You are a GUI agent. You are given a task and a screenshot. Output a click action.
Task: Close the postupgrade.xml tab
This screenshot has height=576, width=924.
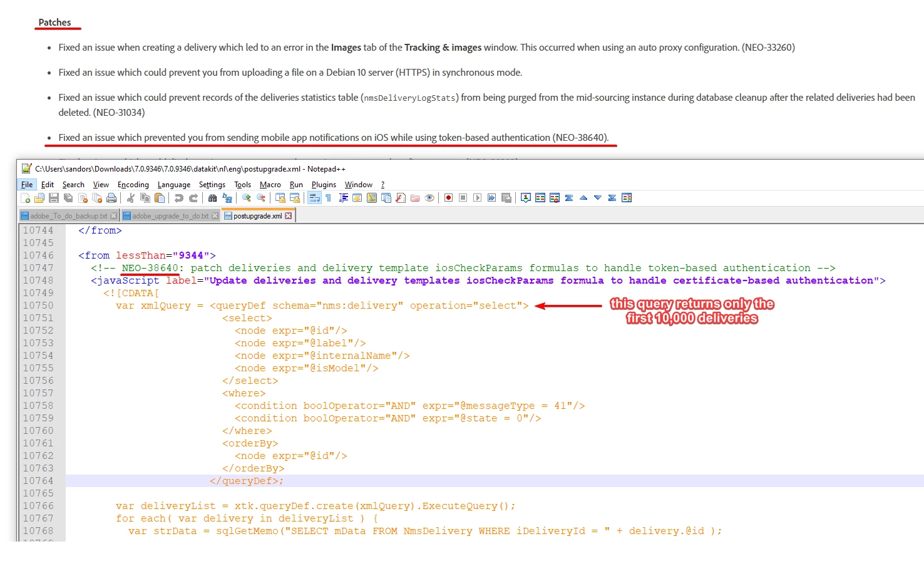[x=288, y=216]
